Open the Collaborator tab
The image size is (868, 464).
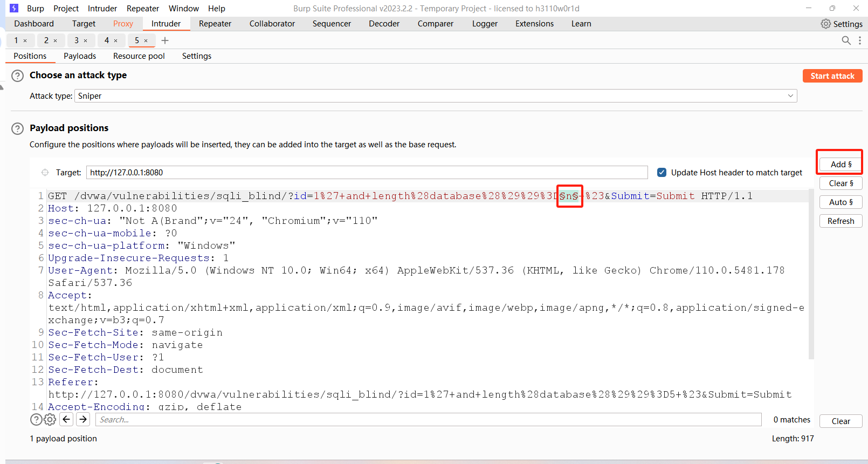pos(272,24)
